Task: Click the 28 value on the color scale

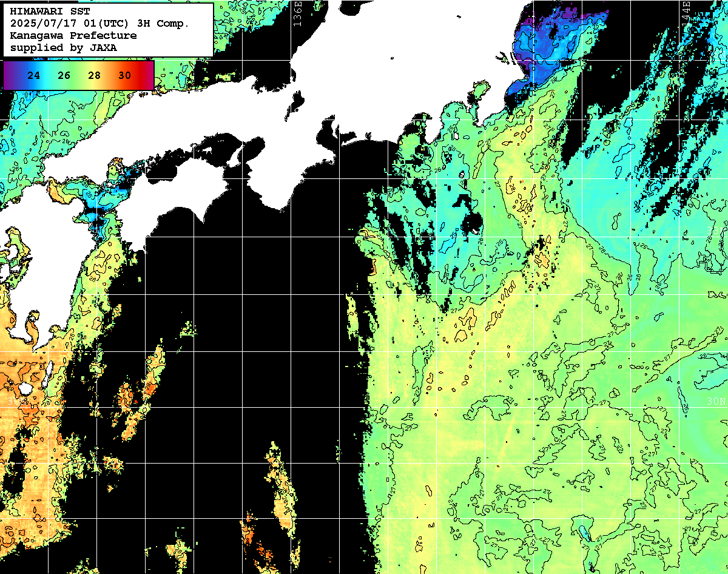Action: pos(94,76)
